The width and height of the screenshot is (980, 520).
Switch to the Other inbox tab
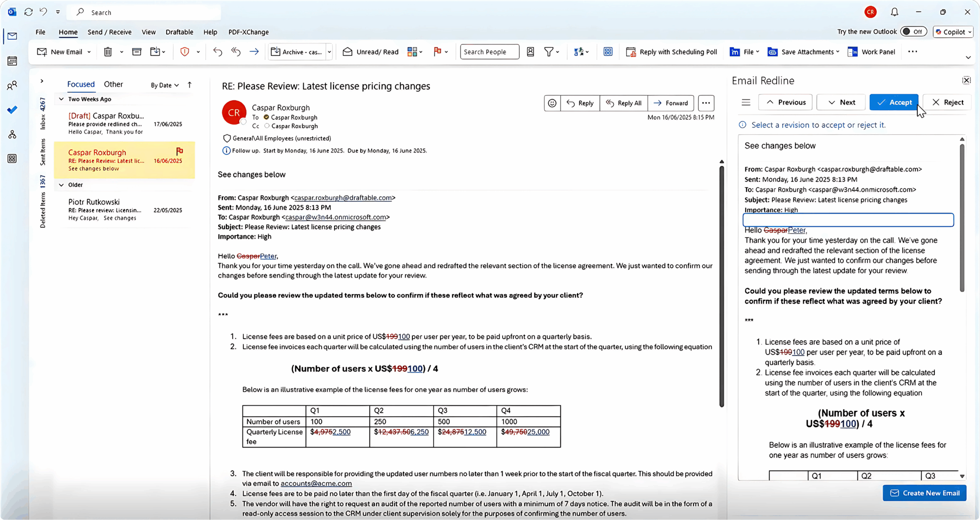pos(113,84)
